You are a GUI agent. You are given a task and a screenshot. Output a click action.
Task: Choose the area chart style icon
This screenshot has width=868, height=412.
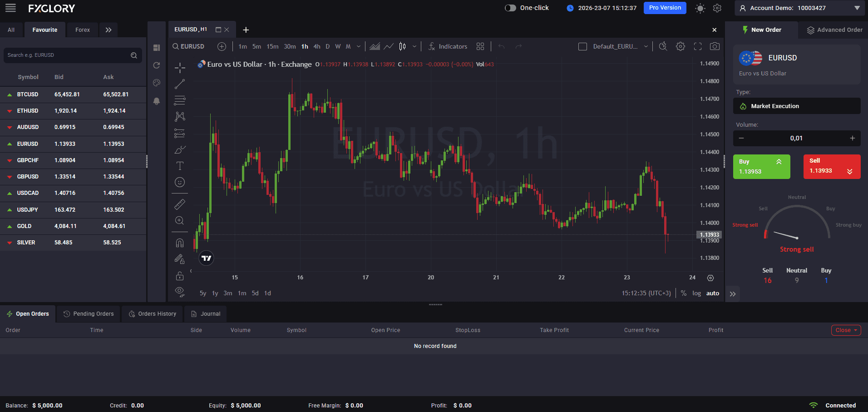(x=375, y=46)
